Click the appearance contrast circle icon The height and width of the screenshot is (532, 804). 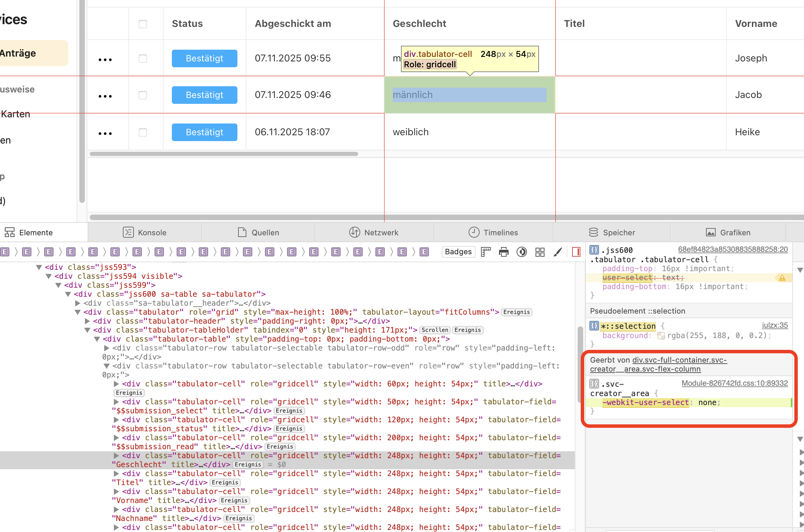click(x=522, y=252)
